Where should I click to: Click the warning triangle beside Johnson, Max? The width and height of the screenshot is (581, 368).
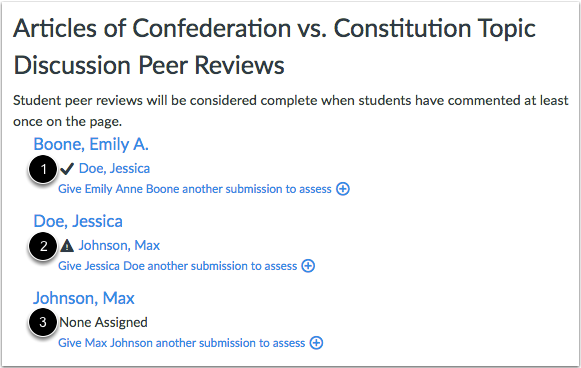click(x=67, y=246)
